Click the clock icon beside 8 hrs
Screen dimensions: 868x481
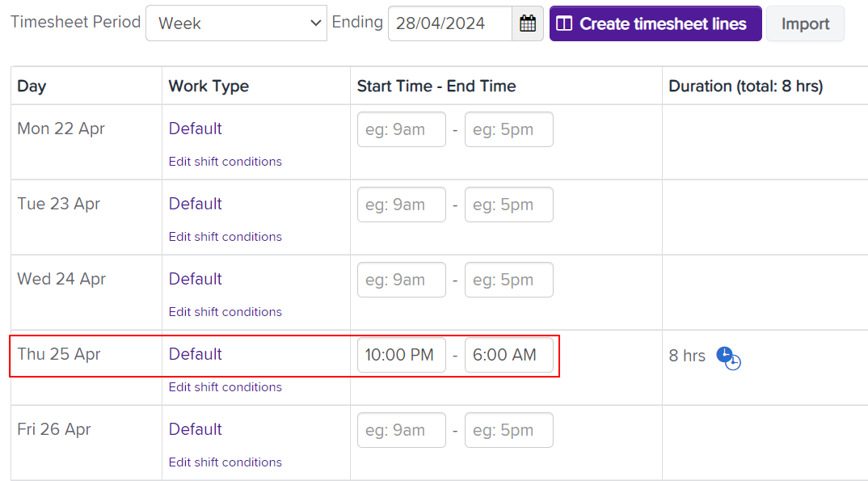[x=728, y=357]
